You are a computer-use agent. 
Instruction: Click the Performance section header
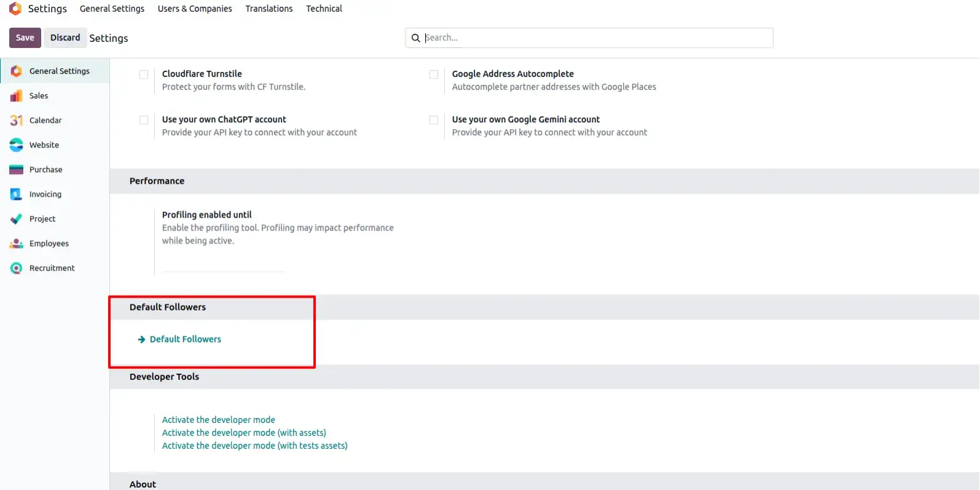pos(157,181)
